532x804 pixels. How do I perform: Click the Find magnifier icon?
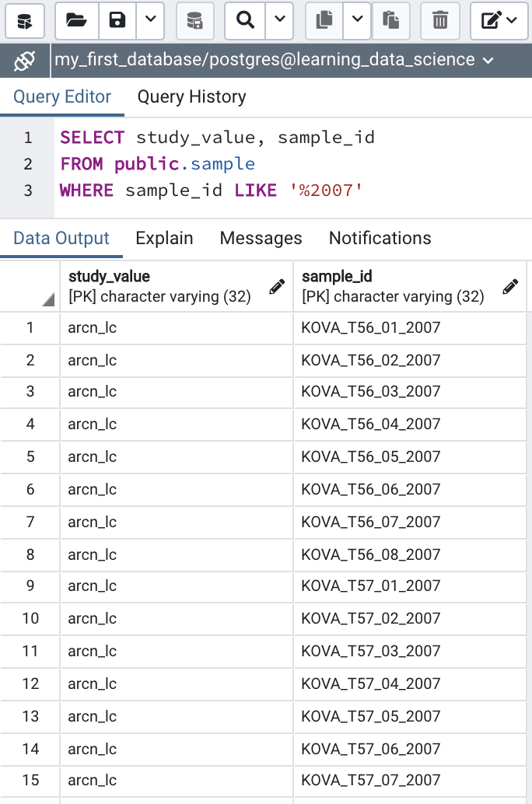pyautogui.click(x=245, y=20)
